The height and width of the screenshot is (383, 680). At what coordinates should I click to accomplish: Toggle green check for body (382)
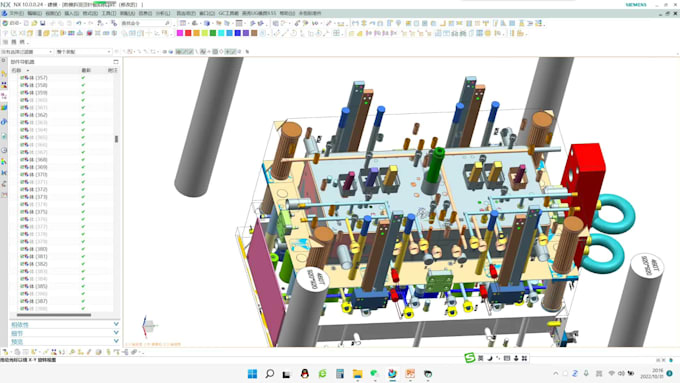pyautogui.click(x=83, y=264)
